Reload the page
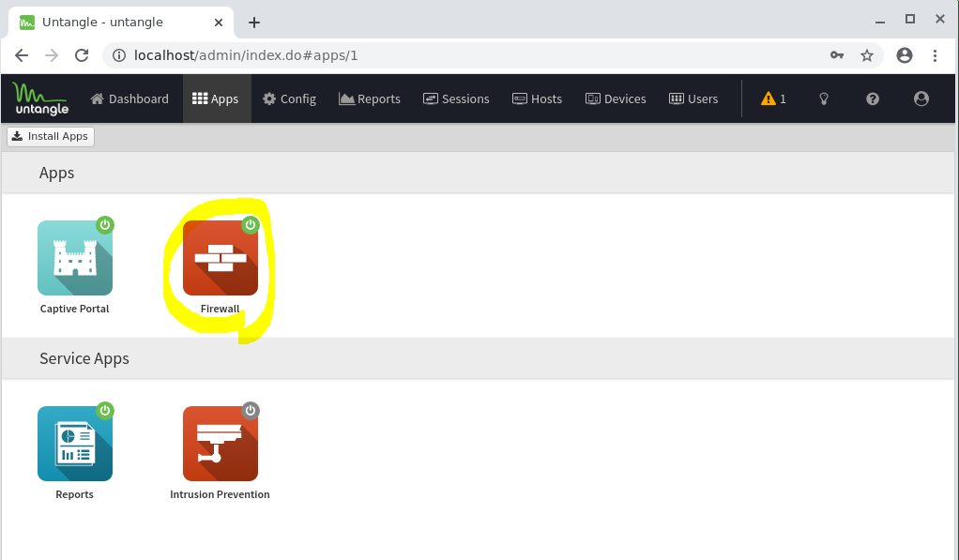This screenshot has height=560, width=959. (x=82, y=55)
